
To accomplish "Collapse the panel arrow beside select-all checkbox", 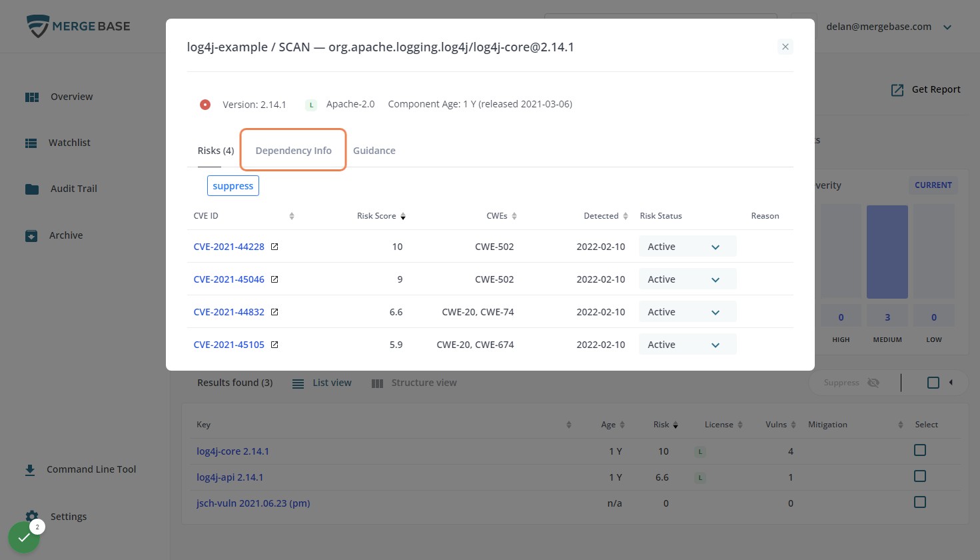I will [951, 383].
